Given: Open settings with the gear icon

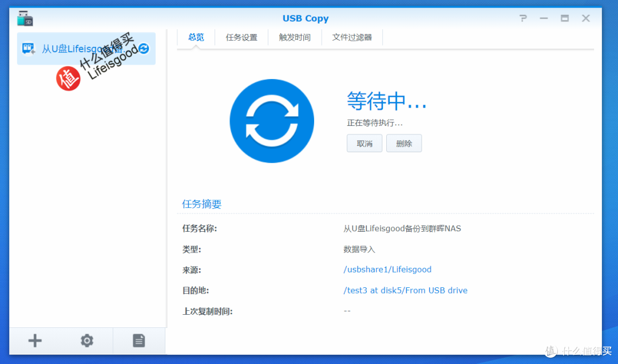Looking at the screenshot, I should pos(87,341).
